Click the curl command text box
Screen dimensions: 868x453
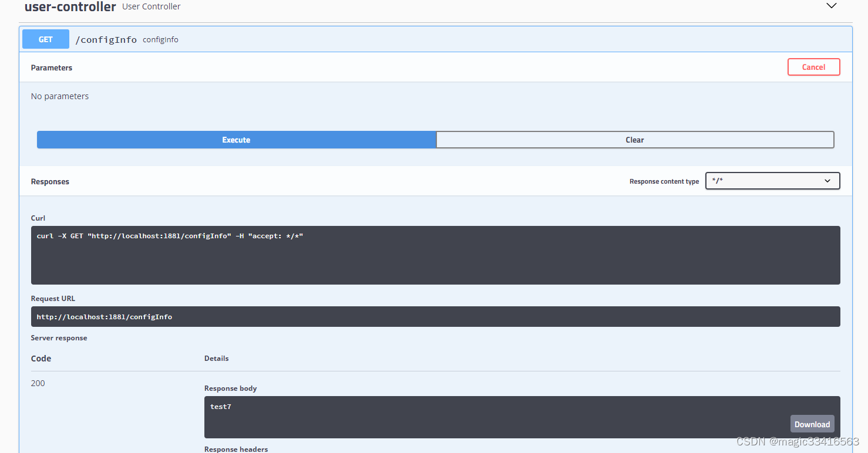(x=435, y=255)
